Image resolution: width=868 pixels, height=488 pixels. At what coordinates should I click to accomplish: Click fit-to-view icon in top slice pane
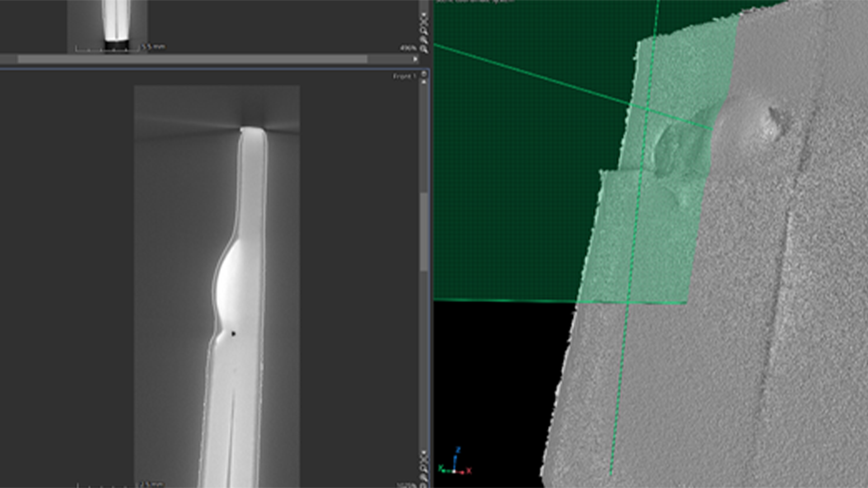pyautogui.click(x=424, y=21)
